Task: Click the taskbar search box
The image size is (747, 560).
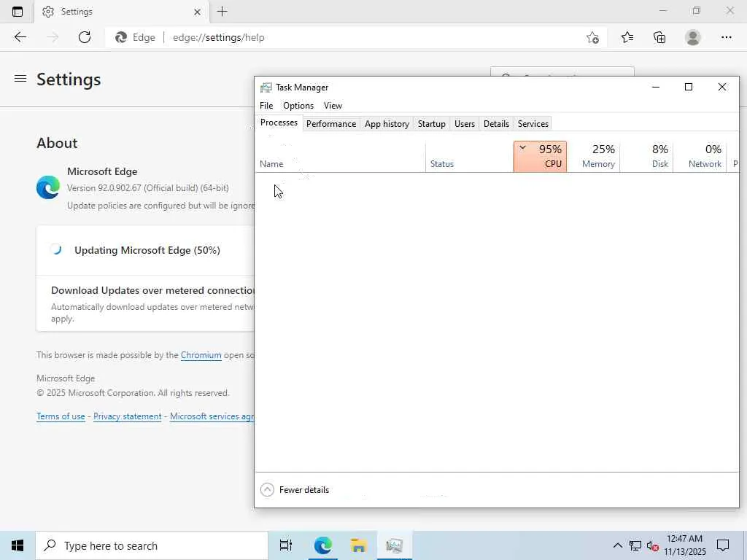Action: pyautogui.click(x=152, y=545)
